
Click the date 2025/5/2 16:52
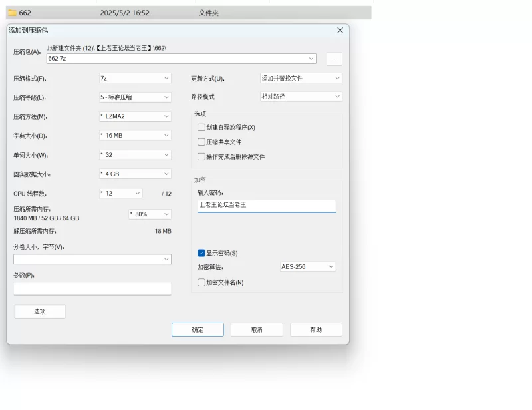(x=124, y=13)
